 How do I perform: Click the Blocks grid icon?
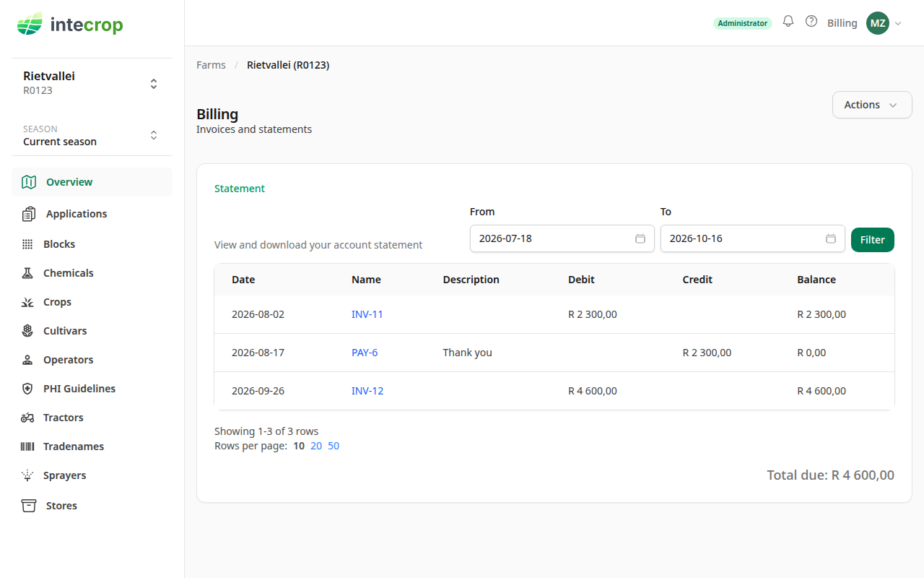[x=27, y=244]
